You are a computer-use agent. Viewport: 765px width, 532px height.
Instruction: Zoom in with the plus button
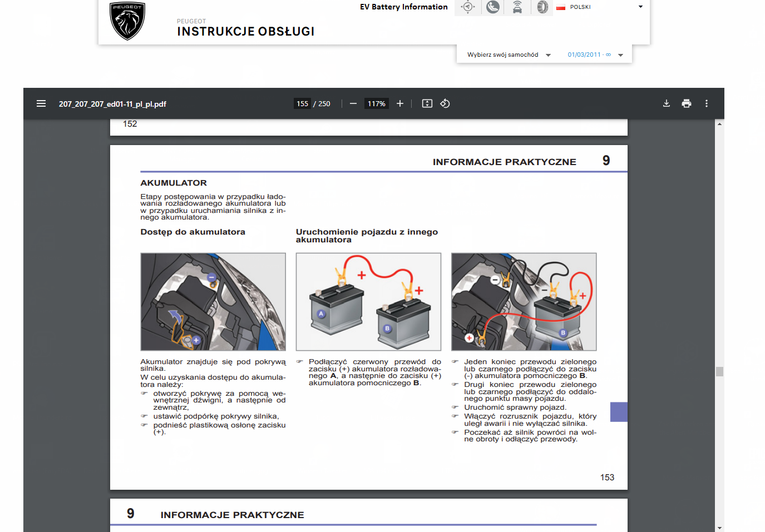[400, 103]
